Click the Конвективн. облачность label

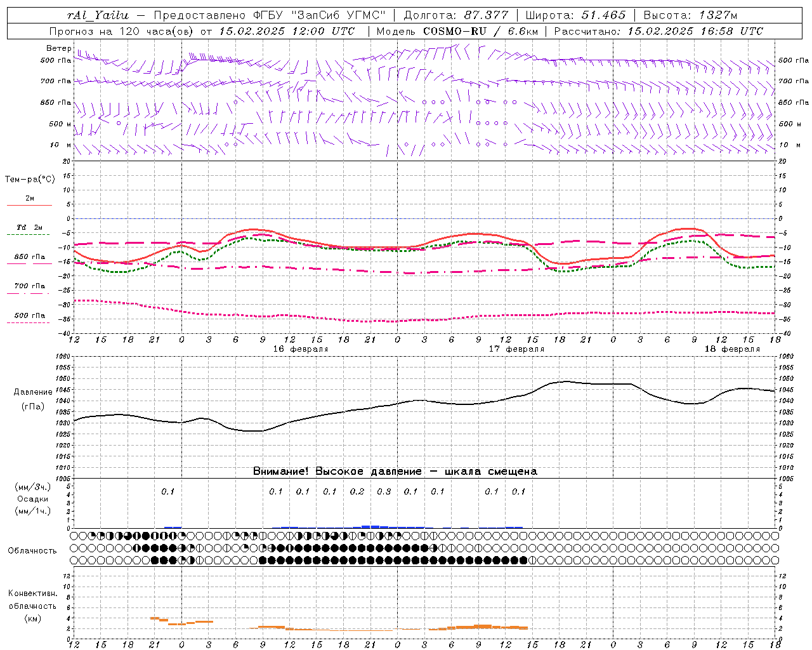(32, 599)
